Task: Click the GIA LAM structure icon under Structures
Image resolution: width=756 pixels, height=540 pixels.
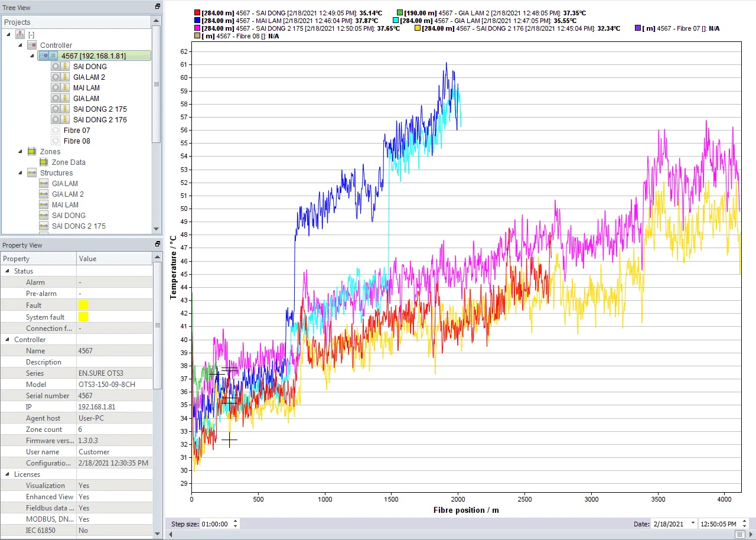Action: 44,184
